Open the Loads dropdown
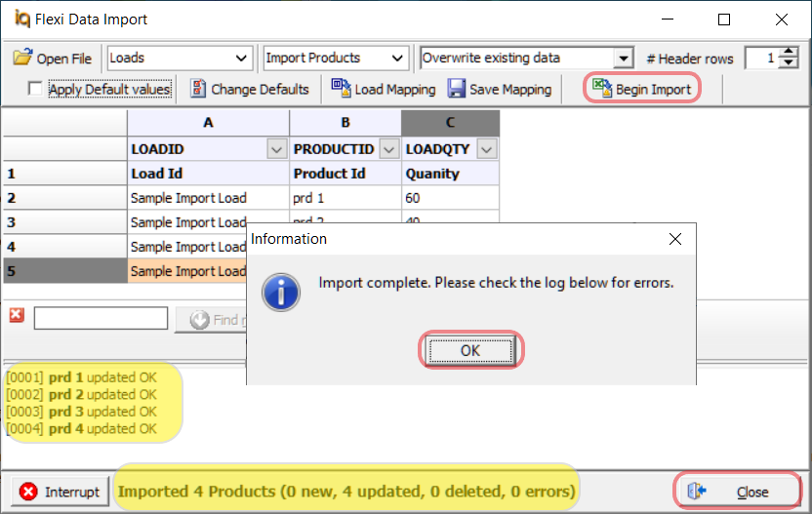Image resolution: width=812 pixels, height=514 pixels. (x=241, y=58)
